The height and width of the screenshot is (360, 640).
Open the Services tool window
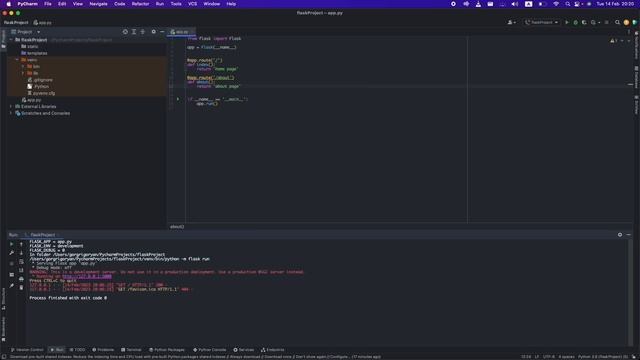click(243, 350)
